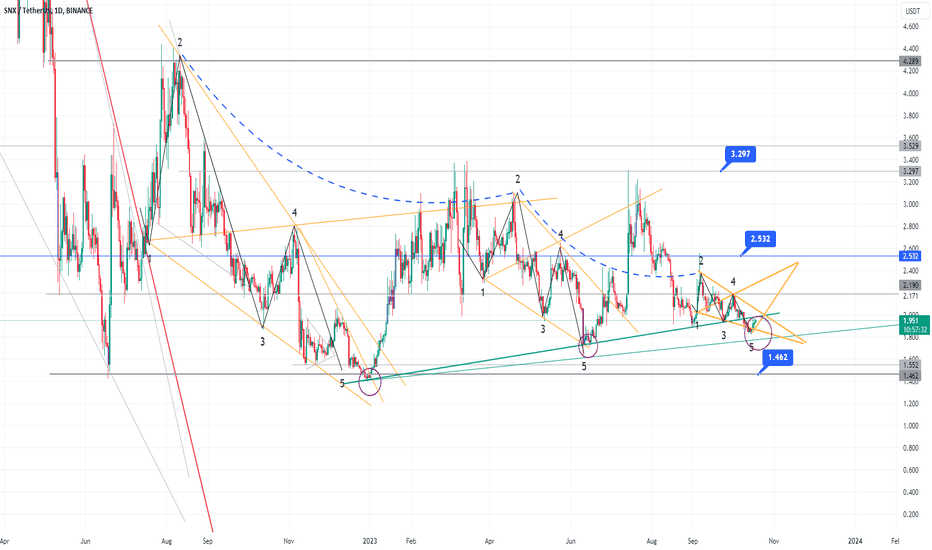This screenshot has height=550, width=932.
Task: Click the blue 3.297 price callout
Action: pos(740,155)
